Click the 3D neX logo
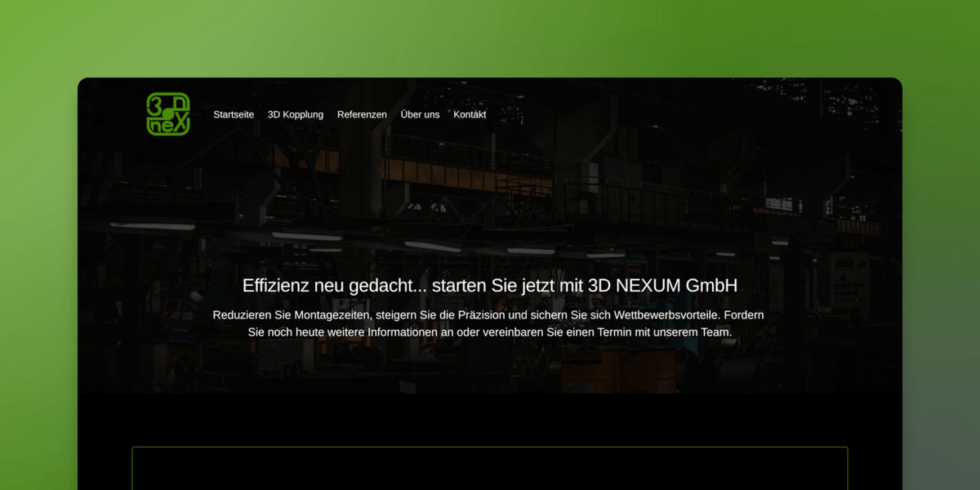 168,114
